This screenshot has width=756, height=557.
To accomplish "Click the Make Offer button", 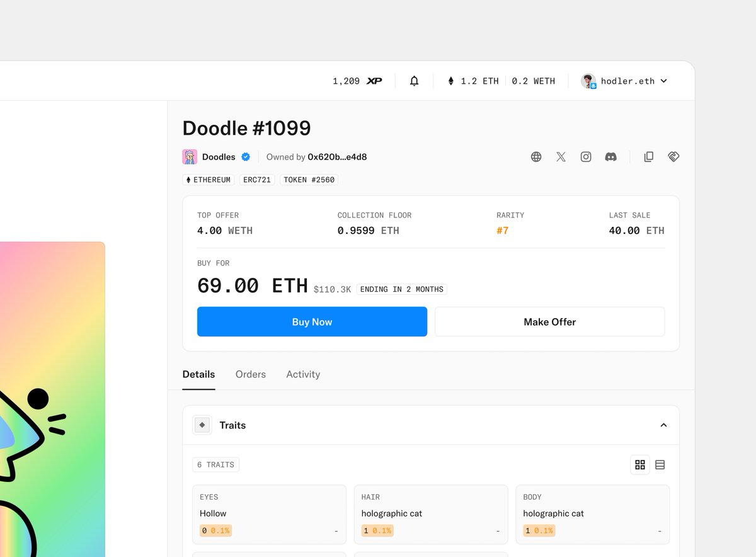I will click(549, 321).
